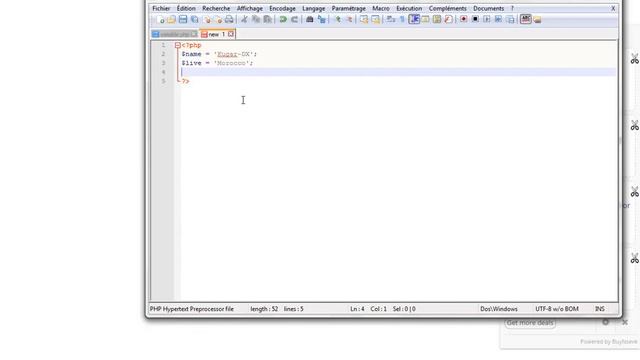
Task: Save the current file via toolbar
Action: pyautogui.click(x=183, y=19)
